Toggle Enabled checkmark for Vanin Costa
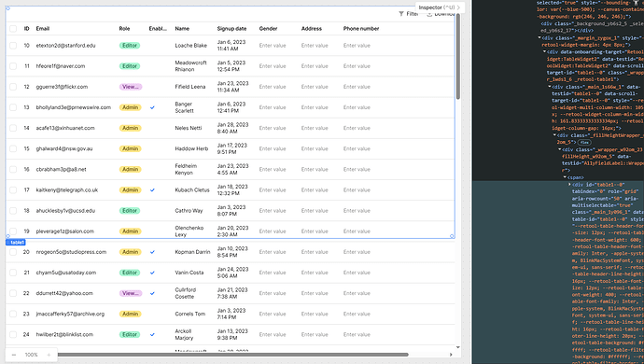The image size is (644, 364). point(152,273)
